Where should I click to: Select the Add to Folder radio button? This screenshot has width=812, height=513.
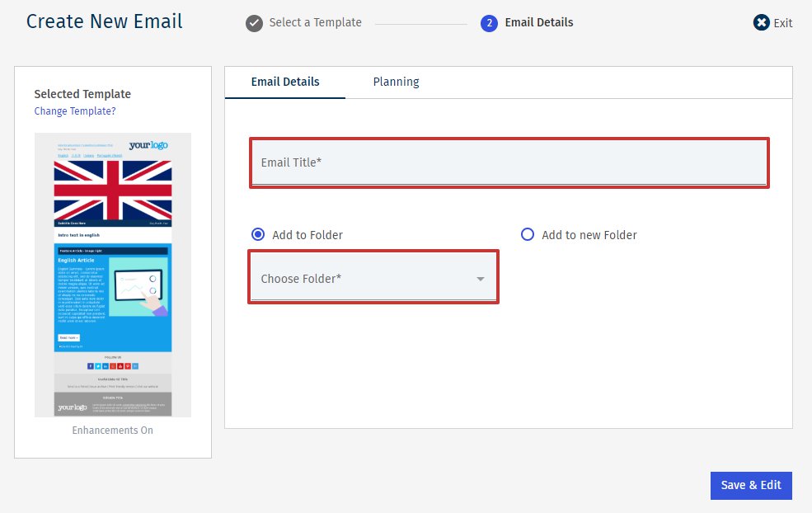point(258,235)
